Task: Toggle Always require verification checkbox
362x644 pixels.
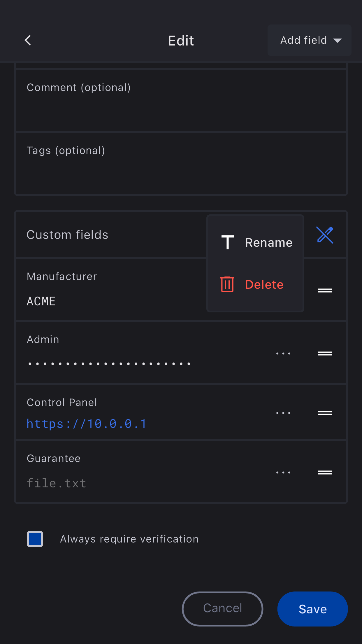Action: click(35, 539)
